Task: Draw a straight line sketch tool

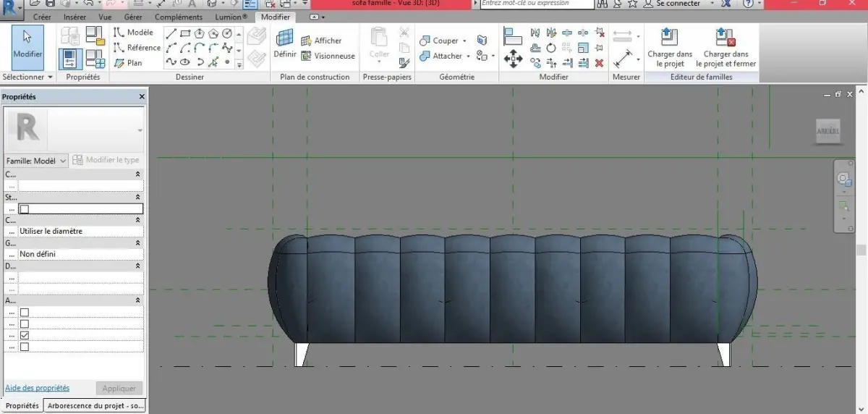Action: (171, 33)
